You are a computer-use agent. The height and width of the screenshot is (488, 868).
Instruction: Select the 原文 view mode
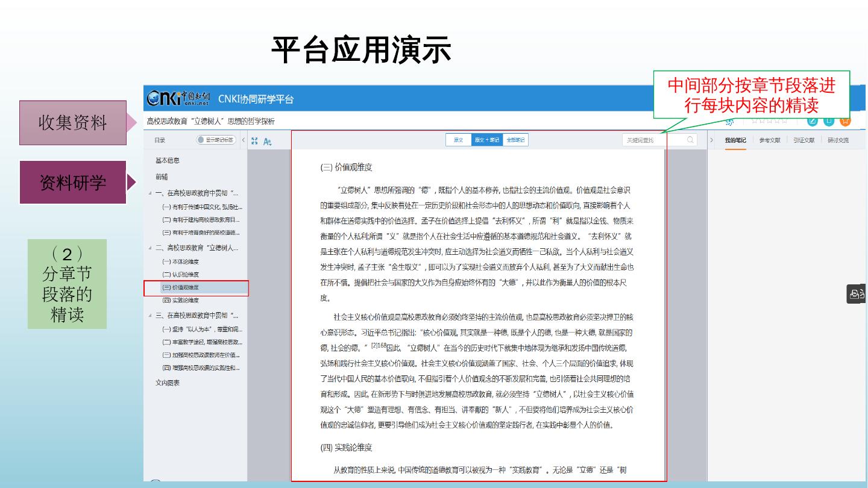pyautogui.click(x=459, y=140)
